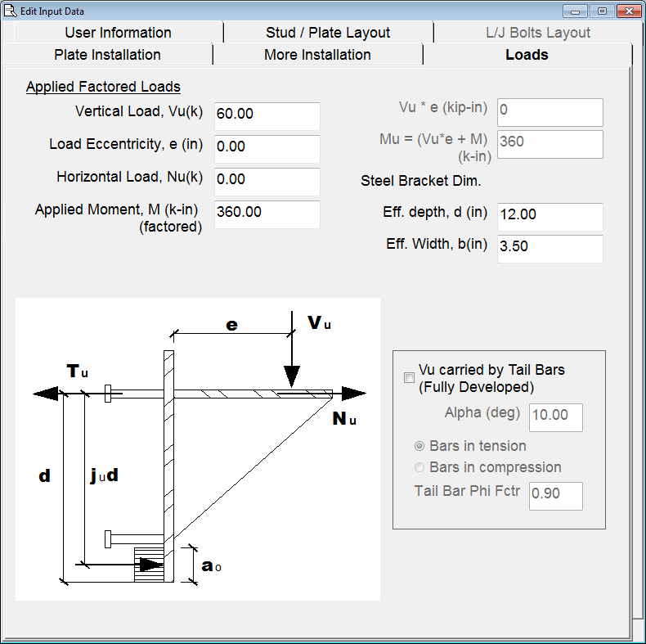This screenshot has height=644, width=646.
Task: Switch to Stud / Plate Layout tab
Action: point(328,33)
